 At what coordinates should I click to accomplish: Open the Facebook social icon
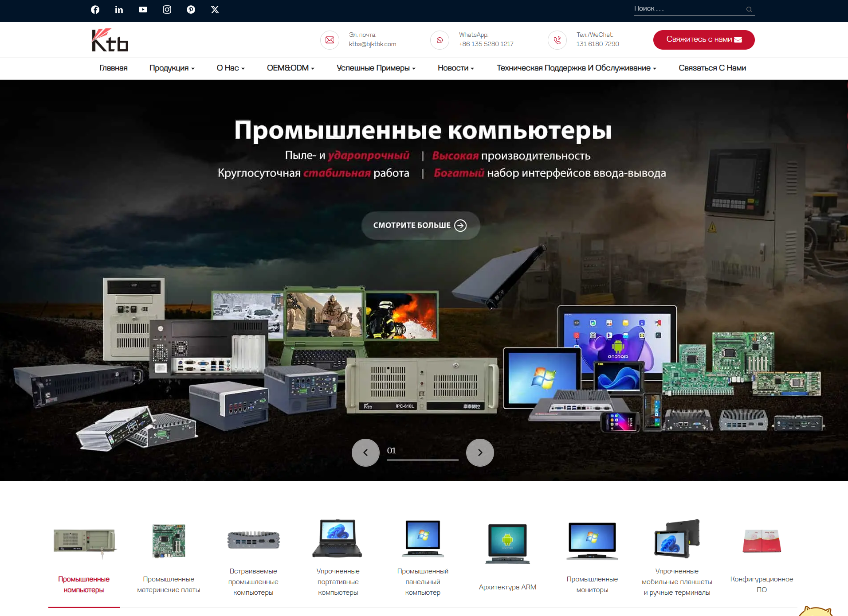95,10
